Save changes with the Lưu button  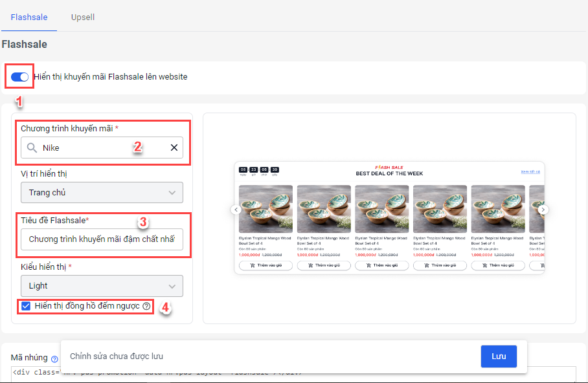click(499, 356)
